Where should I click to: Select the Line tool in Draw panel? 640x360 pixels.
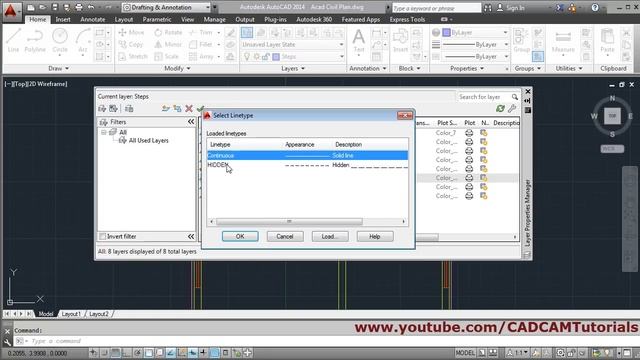click(13, 40)
